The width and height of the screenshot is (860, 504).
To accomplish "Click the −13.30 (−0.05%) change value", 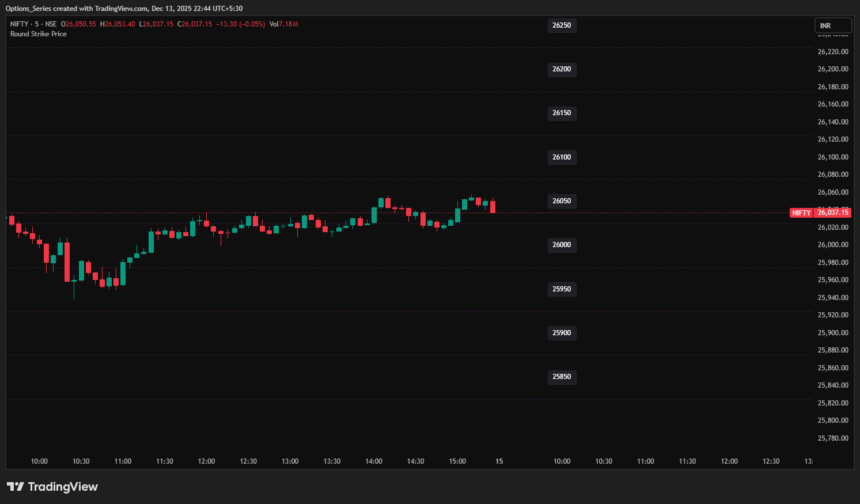I will click(241, 24).
